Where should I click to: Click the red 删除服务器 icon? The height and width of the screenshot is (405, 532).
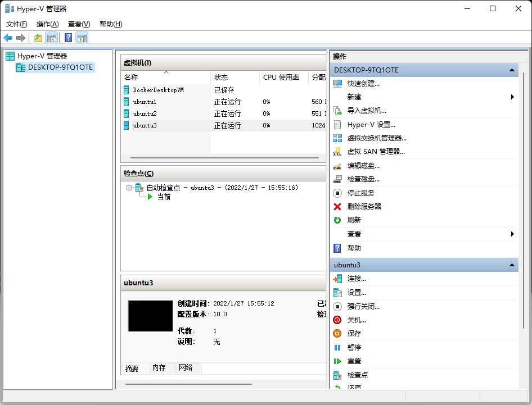pyautogui.click(x=337, y=206)
